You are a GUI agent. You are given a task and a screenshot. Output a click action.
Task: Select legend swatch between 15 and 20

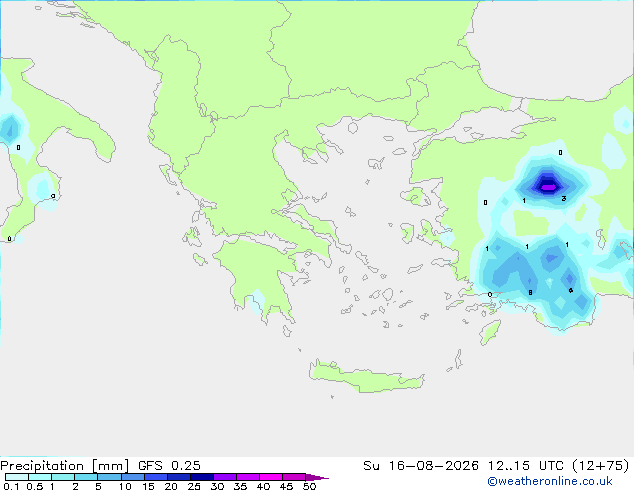coord(156,477)
